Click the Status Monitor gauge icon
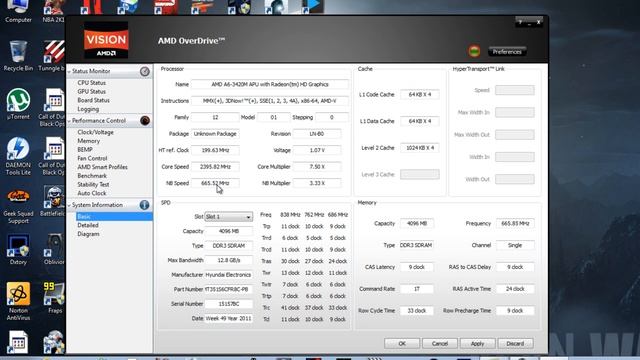 (x=145, y=71)
